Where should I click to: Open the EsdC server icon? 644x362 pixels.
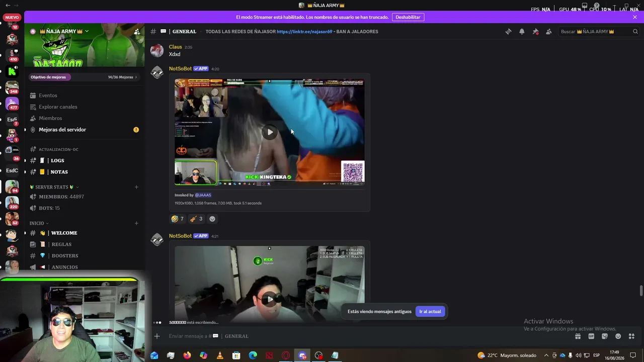[12, 170]
